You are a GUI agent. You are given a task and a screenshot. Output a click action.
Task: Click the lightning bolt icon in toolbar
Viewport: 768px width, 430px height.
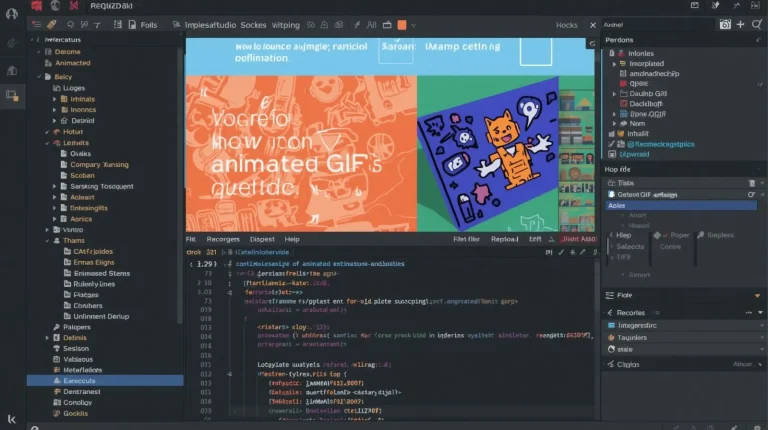[x=357, y=24]
